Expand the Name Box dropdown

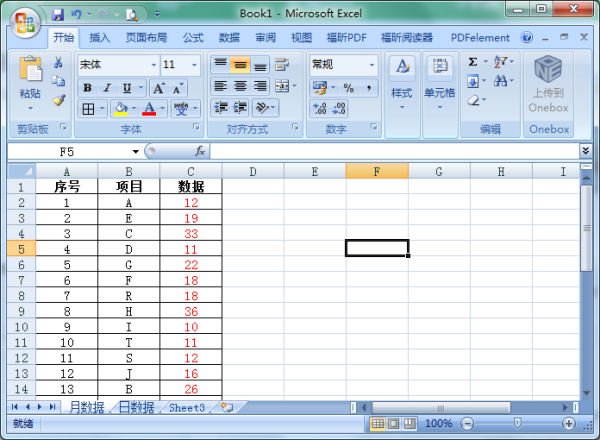coord(135,152)
